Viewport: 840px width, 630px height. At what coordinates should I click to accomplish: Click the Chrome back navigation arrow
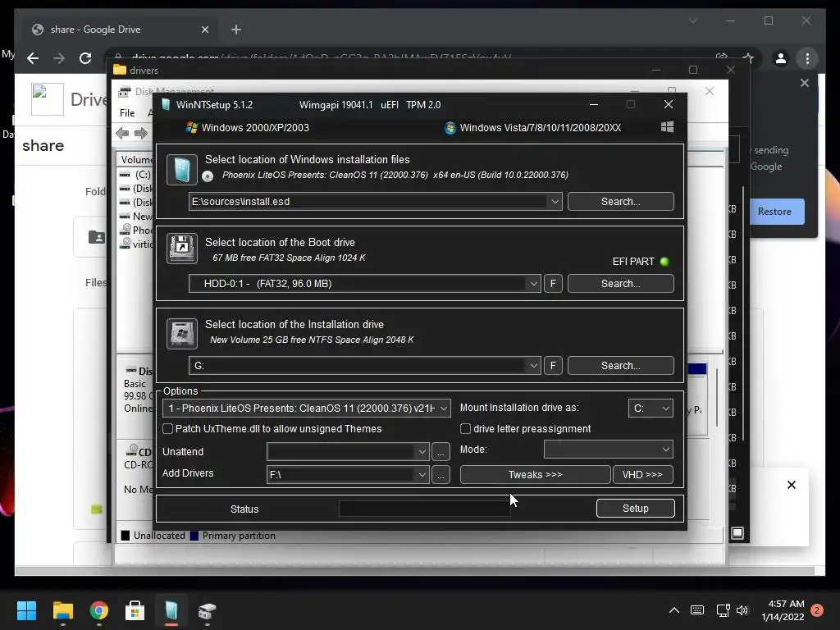pyautogui.click(x=33, y=58)
